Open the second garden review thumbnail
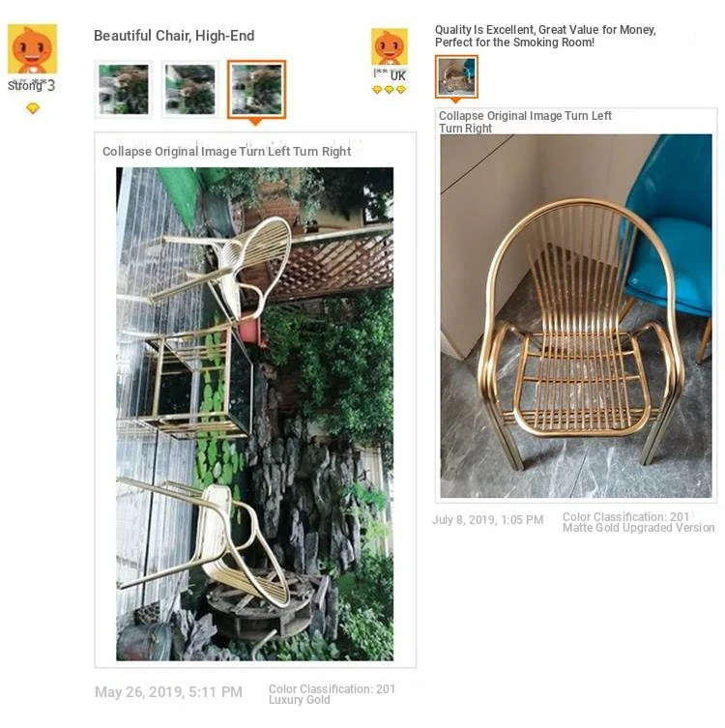Image resolution: width=725 pixels, height=728 pixels. pos(189,89)
